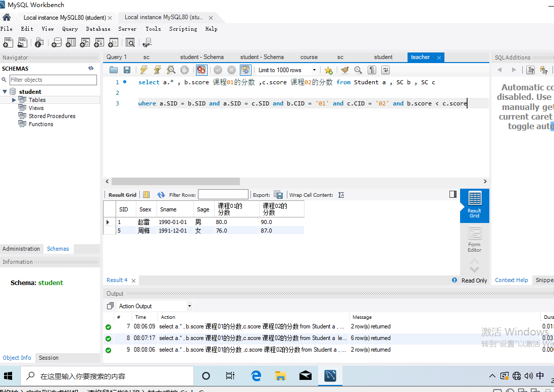Click the rollback X icon

pyautogui.click(x=231, y=70)
